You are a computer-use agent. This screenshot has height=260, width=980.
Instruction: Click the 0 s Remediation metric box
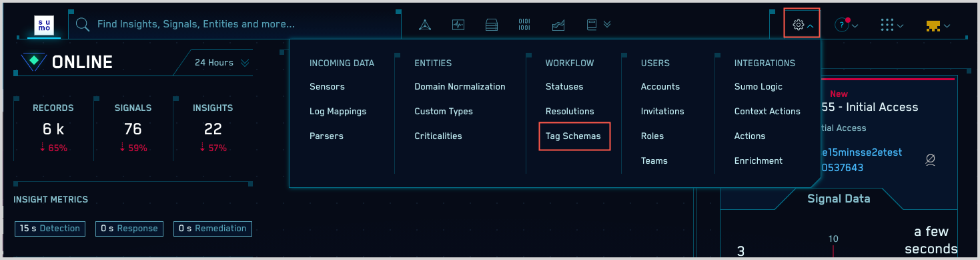coord(213,229)
